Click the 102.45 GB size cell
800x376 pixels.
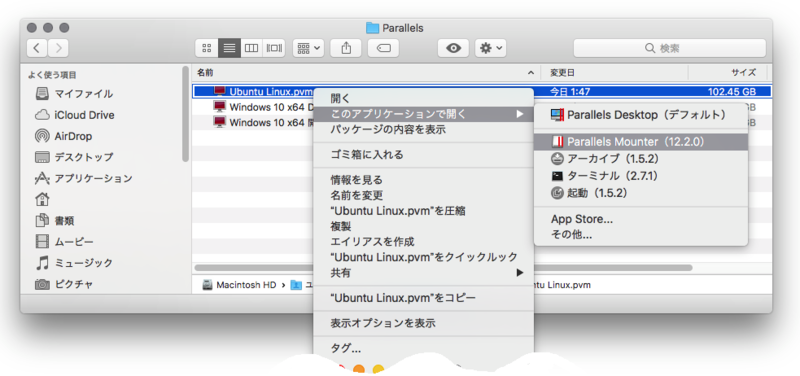[x=732, y=92]
